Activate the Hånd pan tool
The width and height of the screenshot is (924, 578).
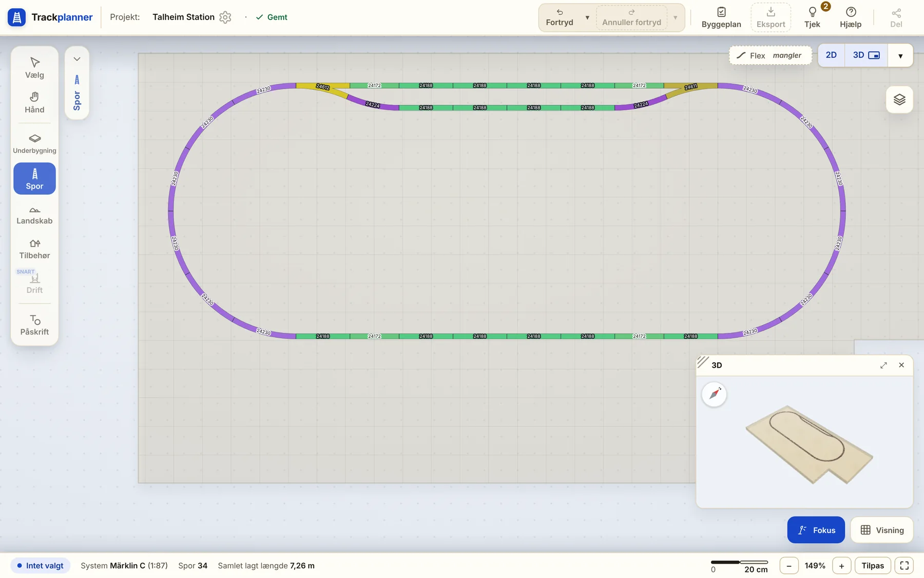click(x=34, y=103)
